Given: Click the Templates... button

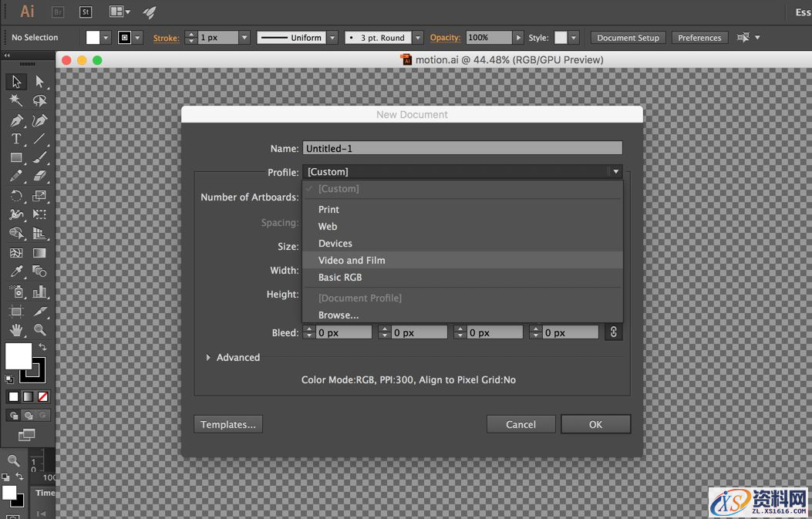Looking at the screenshot, I should click(228, 424).
